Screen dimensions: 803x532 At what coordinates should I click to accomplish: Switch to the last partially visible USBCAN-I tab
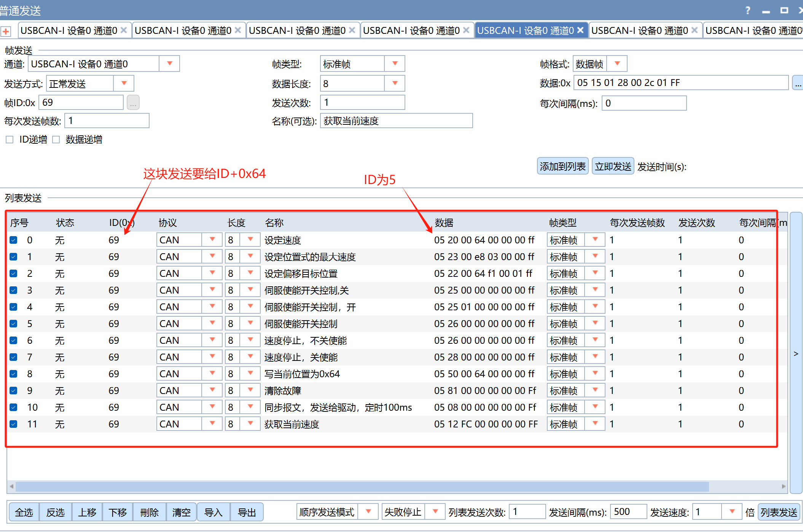tap(754, 30)
